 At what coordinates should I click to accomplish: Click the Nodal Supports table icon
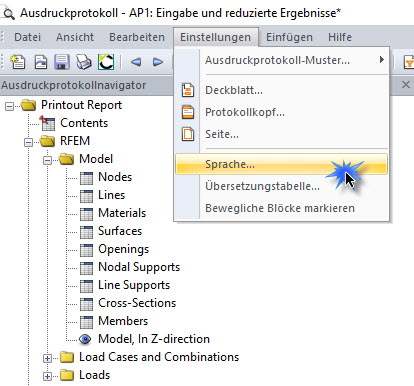tap(86, 267)
